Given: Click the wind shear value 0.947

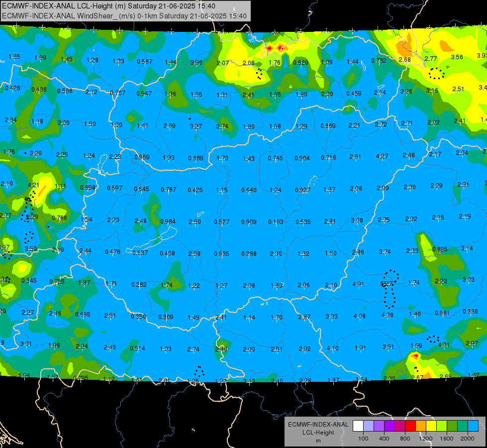Looking at the screenshot, I should pyautogui.click(x=144, y=93).
